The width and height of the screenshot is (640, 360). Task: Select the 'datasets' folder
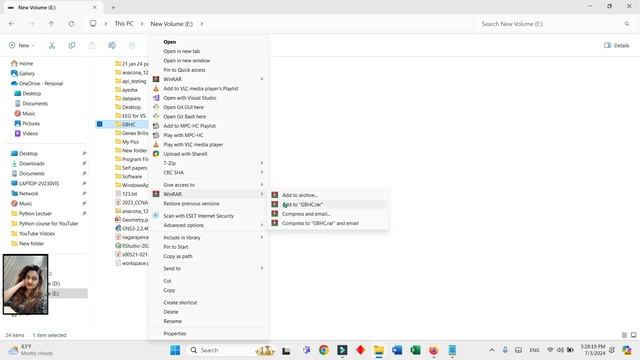coord(131,98)
